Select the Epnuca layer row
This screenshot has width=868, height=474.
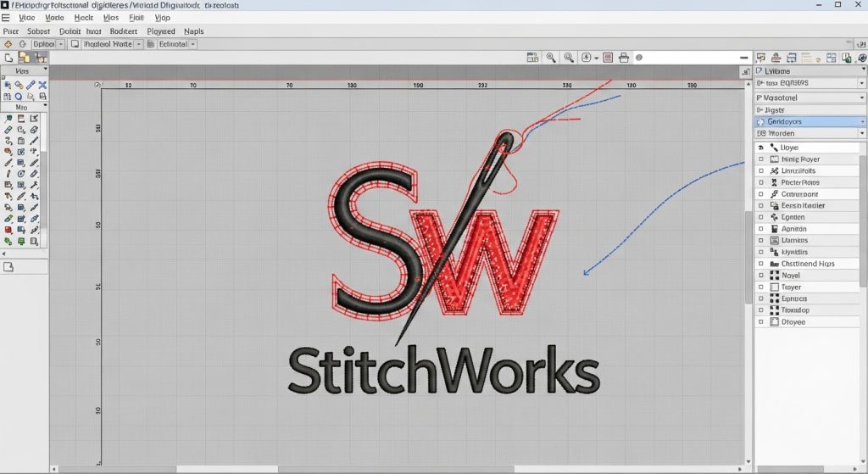click(807, 298)
